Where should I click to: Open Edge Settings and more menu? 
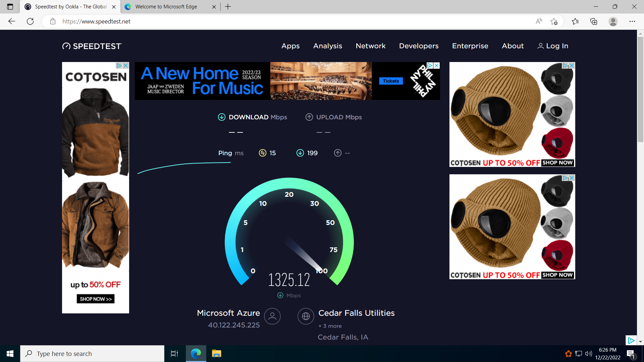632,21
